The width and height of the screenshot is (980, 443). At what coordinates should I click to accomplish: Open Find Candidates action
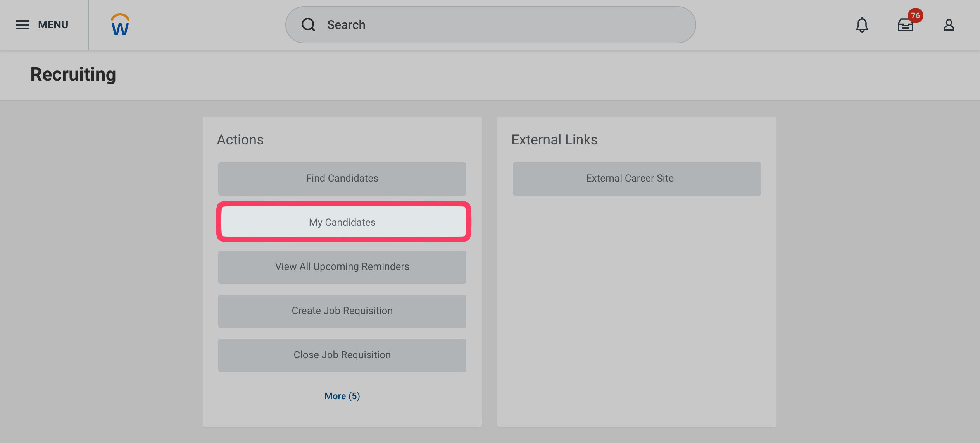[342, 179]
